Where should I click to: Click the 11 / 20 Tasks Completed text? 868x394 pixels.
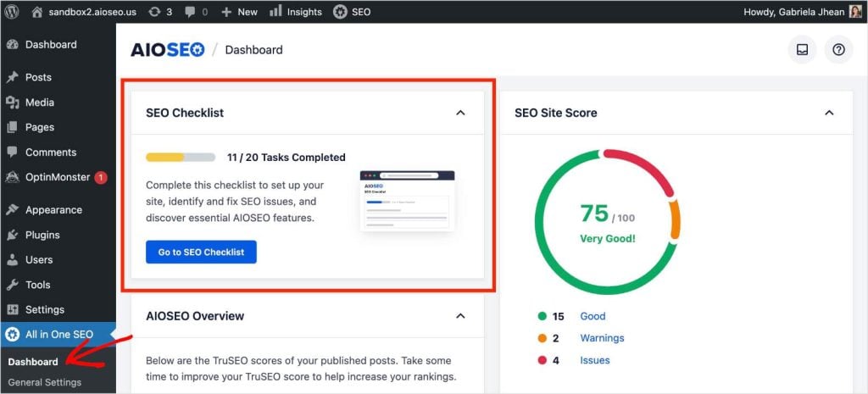coord(287,157)
